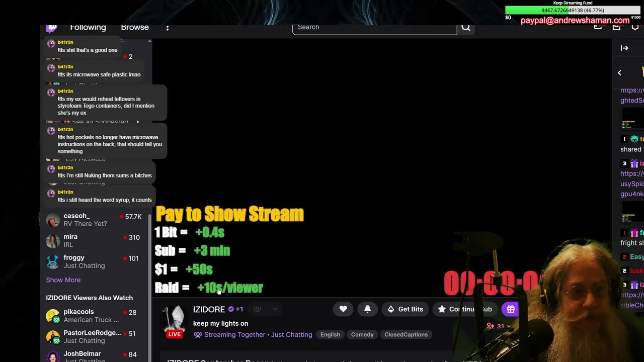
Task: Open the Following tab
Action: pyautogui.click(x=88, y=28)
